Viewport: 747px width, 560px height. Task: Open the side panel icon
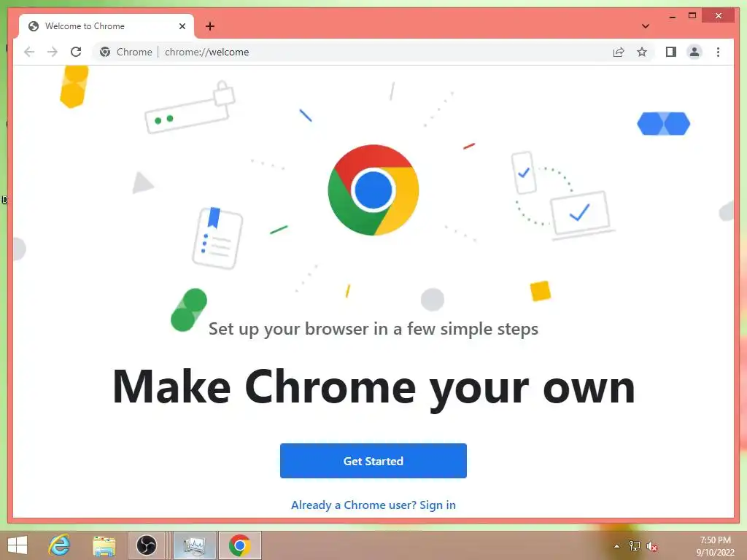[671, 52]
